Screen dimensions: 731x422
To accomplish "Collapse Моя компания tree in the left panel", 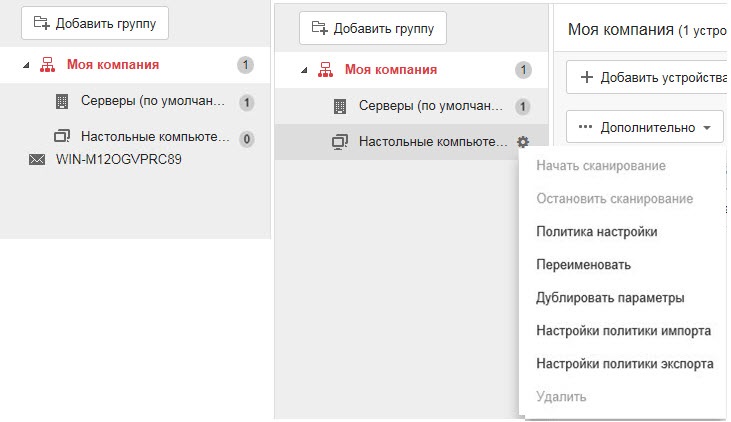I will tap(24, 66).
